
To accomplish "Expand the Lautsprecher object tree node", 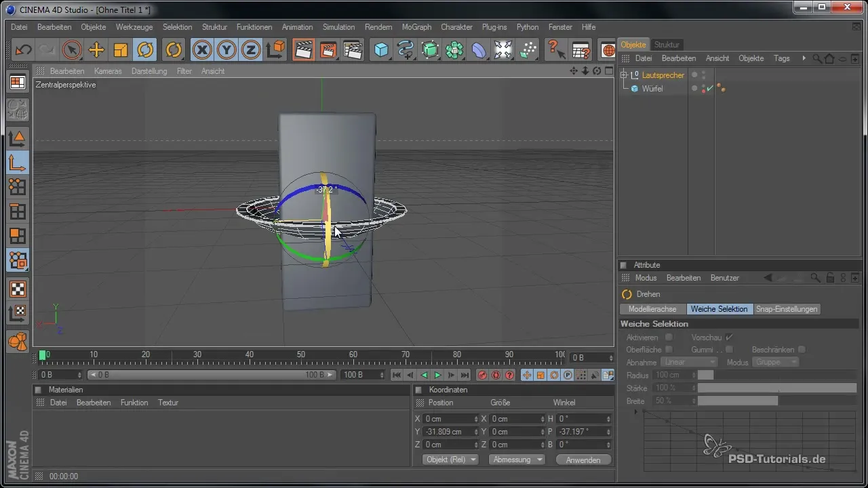I will [625, 75].
